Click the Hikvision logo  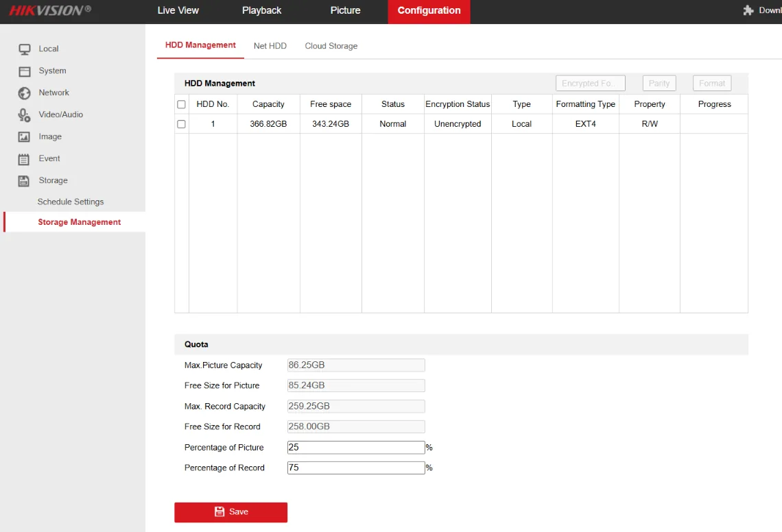[50, 10]
